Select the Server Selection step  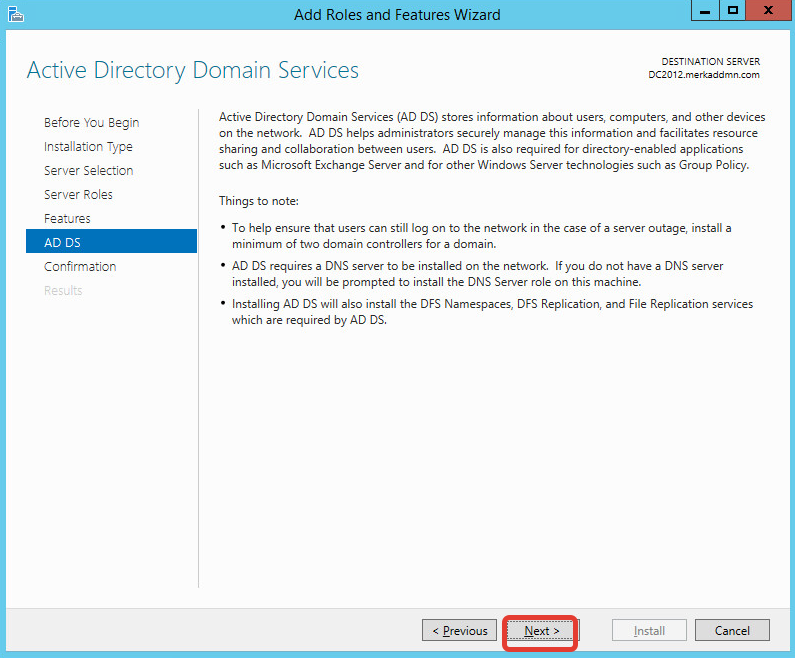(88, 170)
